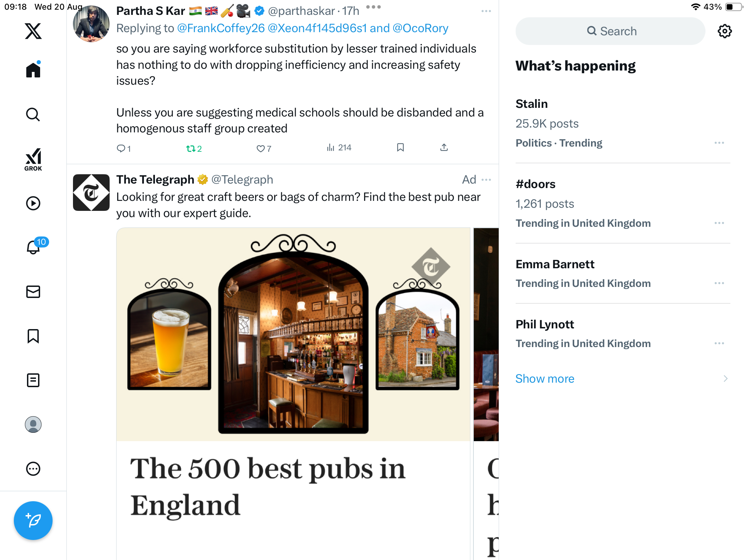
Task: Open the 500 best pubs ad image
Action: pyautogui.click(x=293, y=334)
